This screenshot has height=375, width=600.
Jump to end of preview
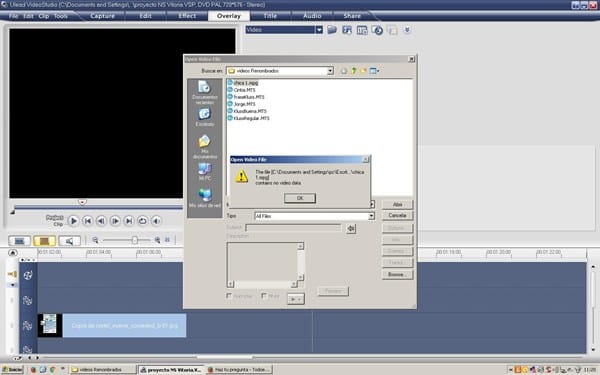pyautogui.click(x=129, y=221)
